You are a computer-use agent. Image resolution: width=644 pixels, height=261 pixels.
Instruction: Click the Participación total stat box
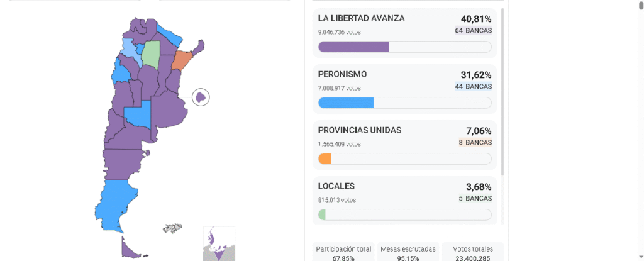(x=343, y=253)
